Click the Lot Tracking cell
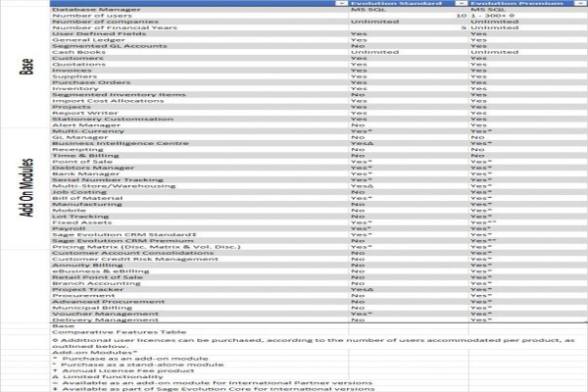The width and height of the screenshot is (588, 392). 199,216
